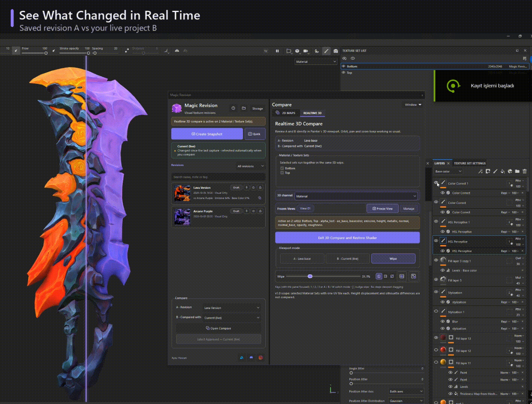Click the lock icon on Lava Version revision

[260, 187]
